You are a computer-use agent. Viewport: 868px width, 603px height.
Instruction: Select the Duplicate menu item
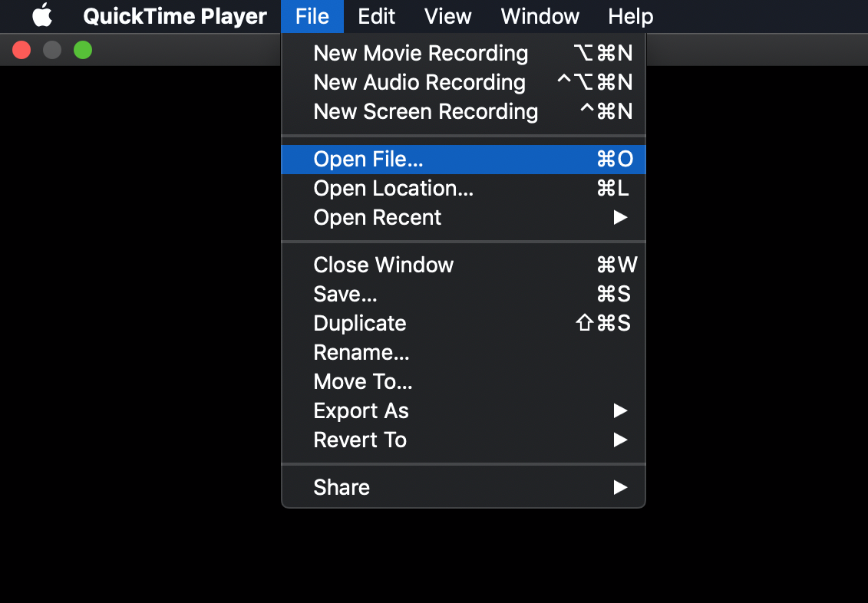click(x=360, y=324)
